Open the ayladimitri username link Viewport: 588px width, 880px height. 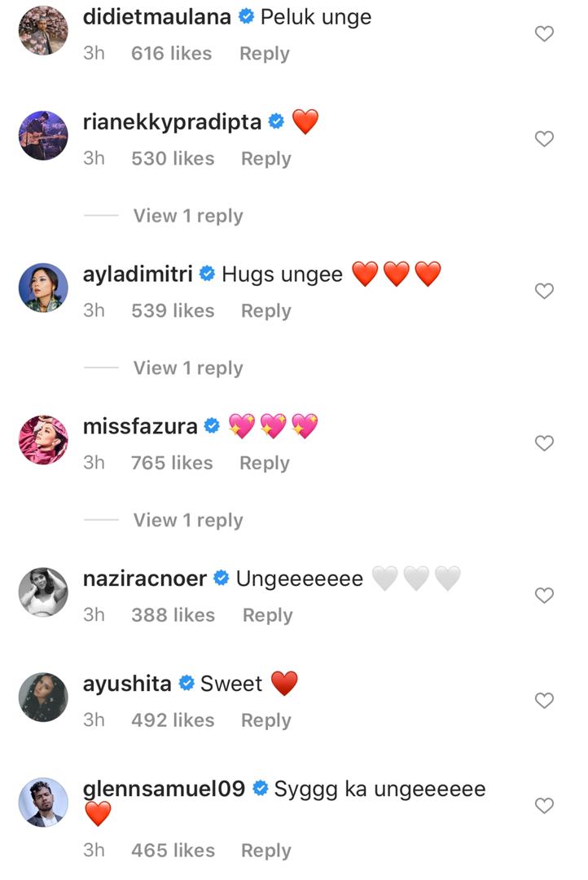point(138,275)
